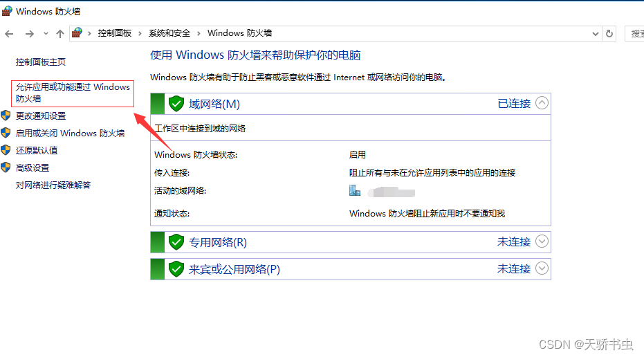Select the 启用 firewall state value
Viewport: 644px width, 357px height.
[358, 155]
